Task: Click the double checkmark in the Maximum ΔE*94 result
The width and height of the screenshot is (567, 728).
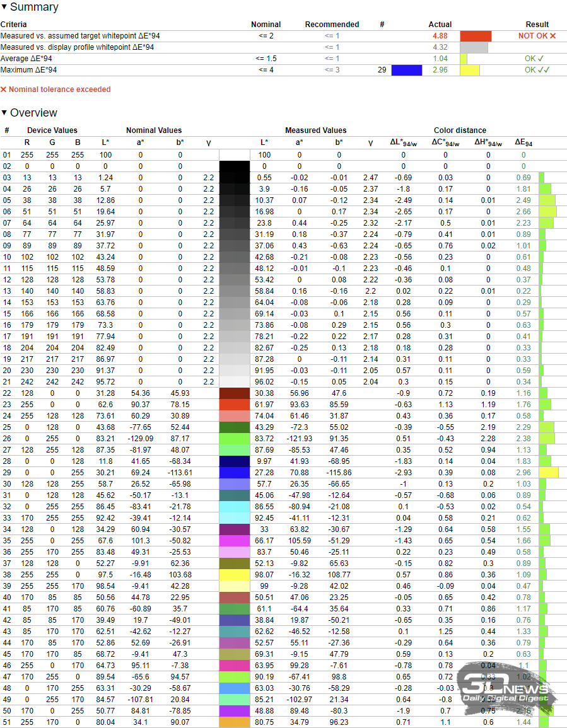Action: point(543,70)
